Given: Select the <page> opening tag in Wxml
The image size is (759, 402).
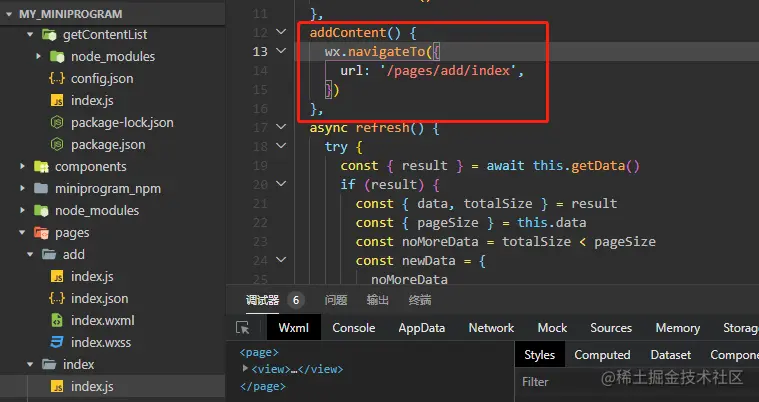Looking at the screenshot, I should [259, 352].
